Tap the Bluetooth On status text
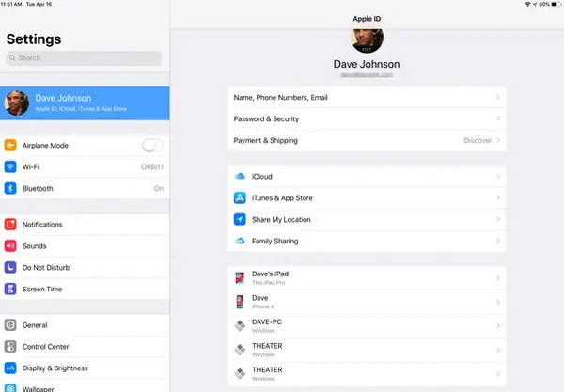This screenshot has width=564, height=392. pos(159,188)
